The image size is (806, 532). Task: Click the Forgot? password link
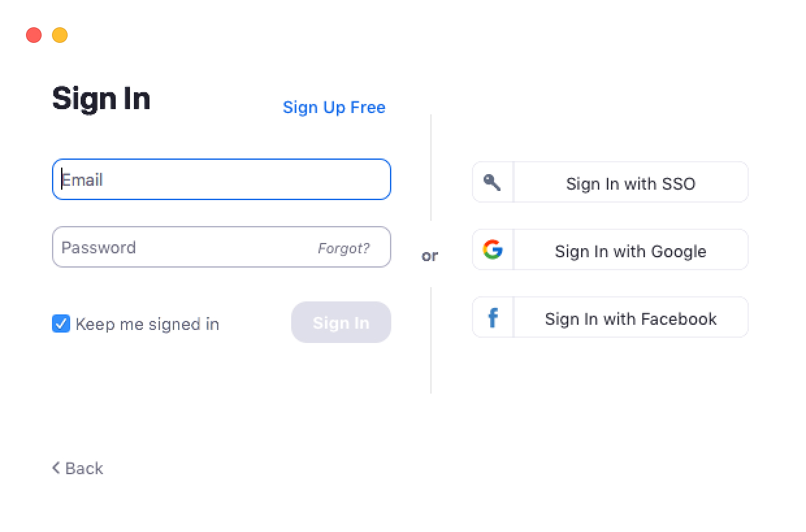click(x=344, y=248)
